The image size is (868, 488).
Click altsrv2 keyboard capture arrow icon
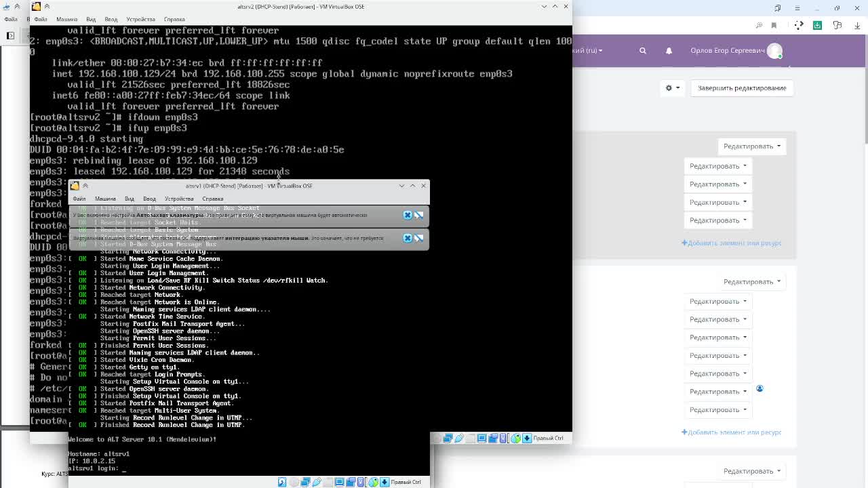(527, 438)
